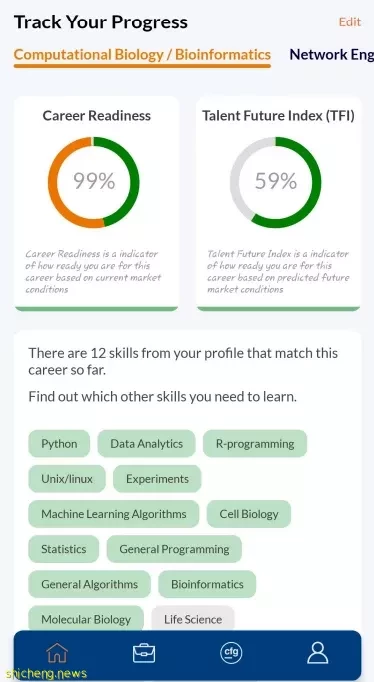This screenshot has width=374, height=682.
Task: Select the Python skill chip
Action: point(59,444)
